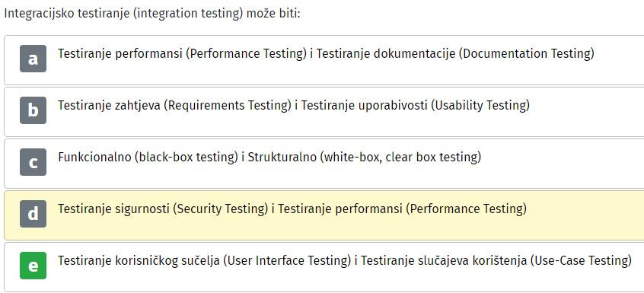644x293 pixels.
Task: Click 'Testiranje slučajeva korištenja (Use-Case Testing)' text
Action: tap(496, 260)
